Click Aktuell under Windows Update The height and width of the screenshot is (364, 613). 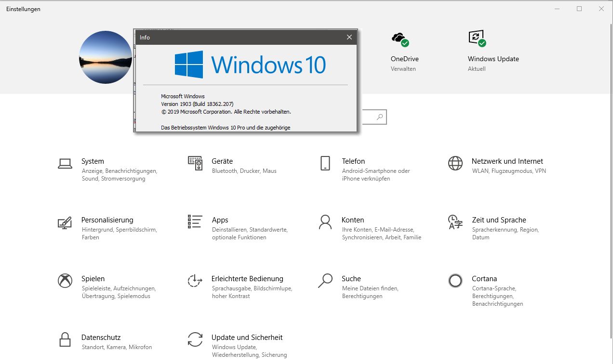click(477, 69)
